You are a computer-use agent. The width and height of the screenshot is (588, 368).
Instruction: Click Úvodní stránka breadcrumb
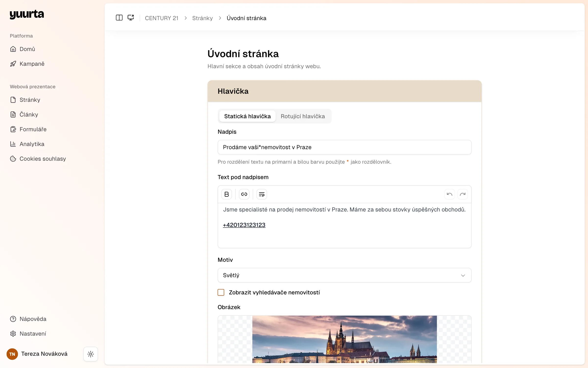point(246,18)
